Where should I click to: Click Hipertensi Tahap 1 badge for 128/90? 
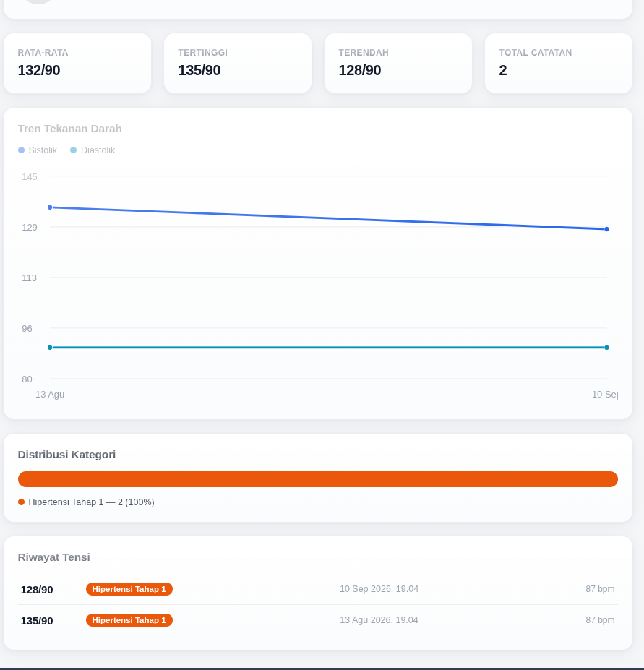click(x=129, y=589)
